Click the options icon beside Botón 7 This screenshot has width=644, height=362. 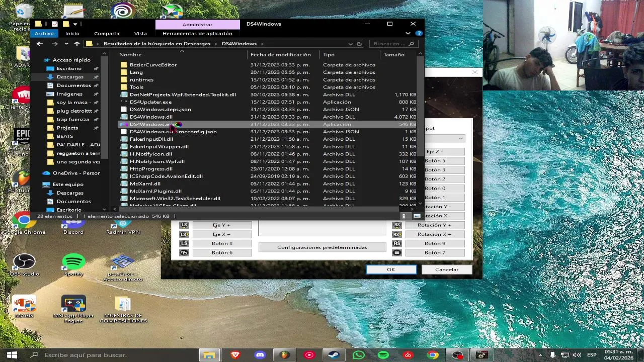pyautogui.click(x=397, y=252)
